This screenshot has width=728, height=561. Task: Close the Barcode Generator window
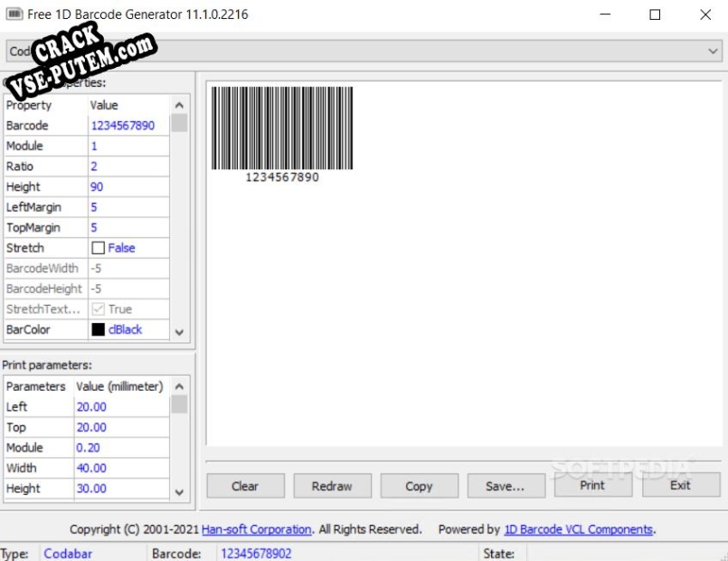(x=705, y=14)
